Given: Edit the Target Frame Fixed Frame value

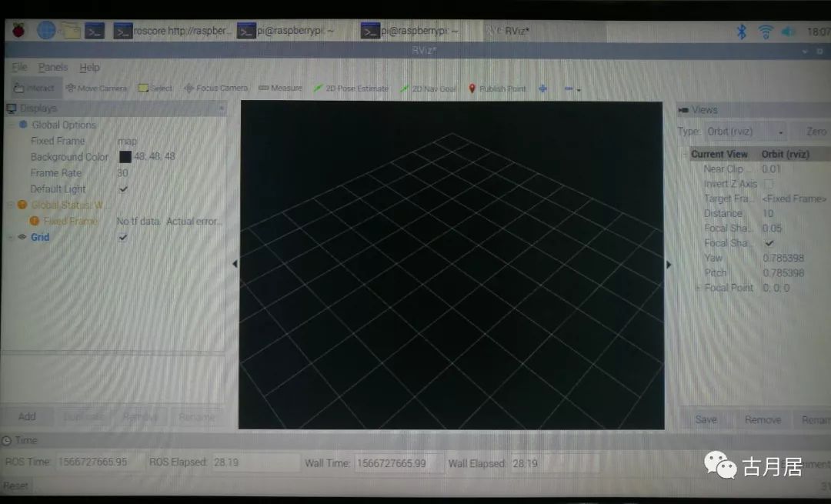Looking at the screenshot, I should tap(795, 199).
